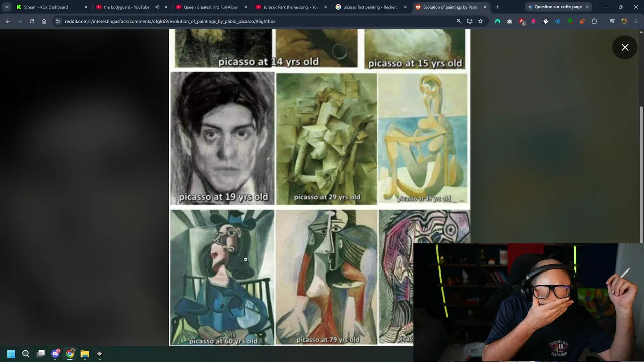
Task: Open File Explorer from the taskbar
Action: point(85,354)
